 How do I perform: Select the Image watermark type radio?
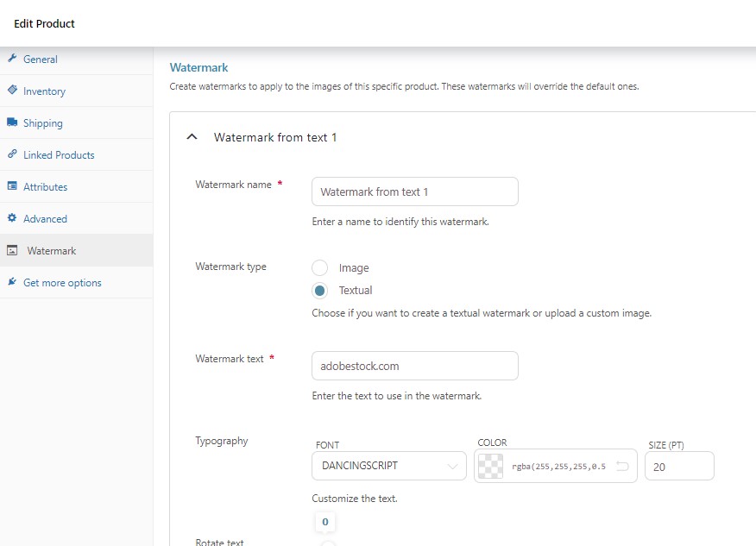[319, 267]
